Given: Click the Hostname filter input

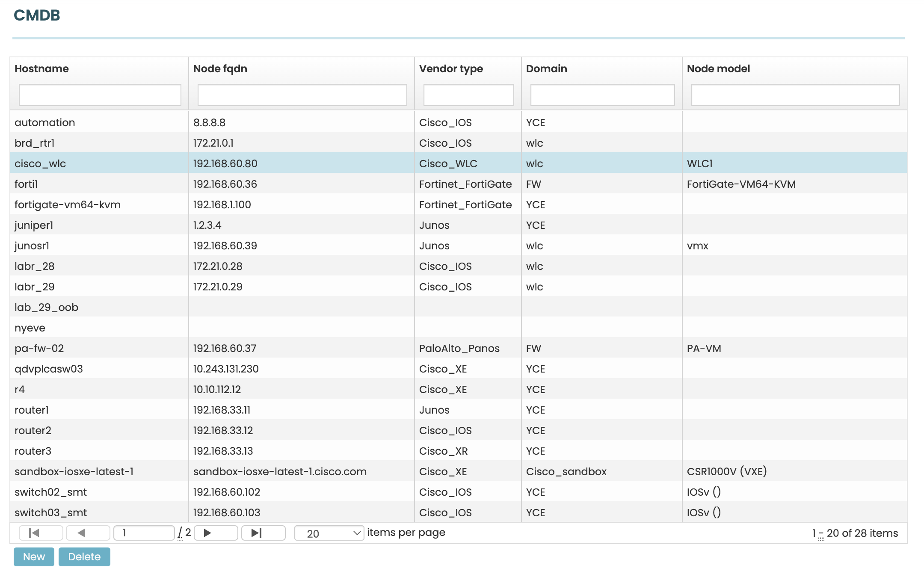Looking at the screenshot, I should click(x=100, y=95).
